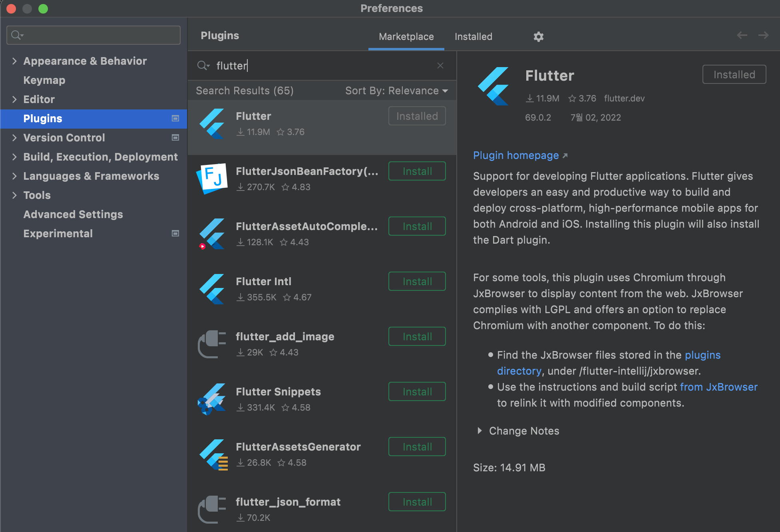This screenshot has width=780, height=532.
Task: Click the FlutterJsonBeanFactory plugin icon
Action: click(x=212, y=179)
